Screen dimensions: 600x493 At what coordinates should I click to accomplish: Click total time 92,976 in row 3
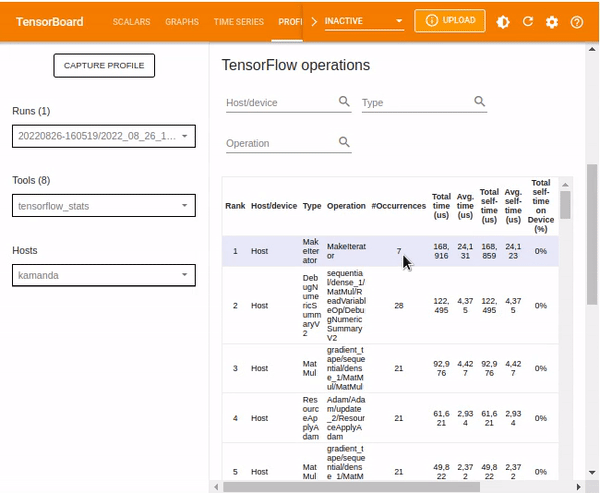[x=441, y=368]
